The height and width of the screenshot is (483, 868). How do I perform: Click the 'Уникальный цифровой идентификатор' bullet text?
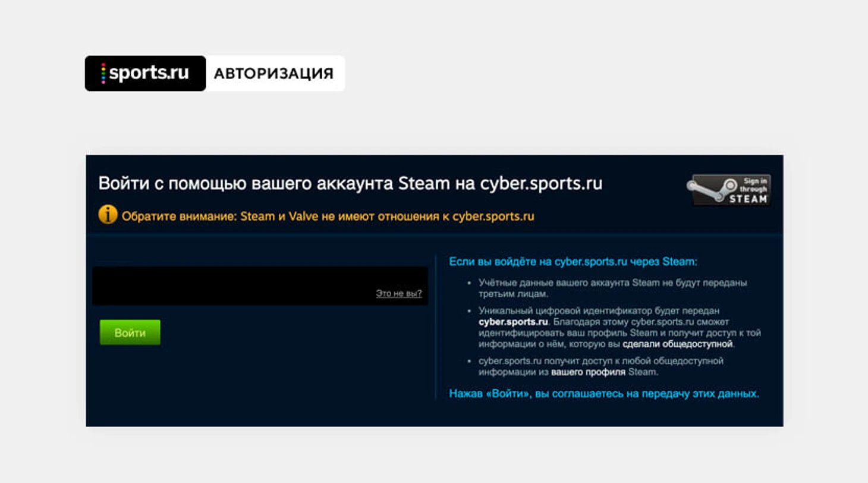[x=599, y=310]
